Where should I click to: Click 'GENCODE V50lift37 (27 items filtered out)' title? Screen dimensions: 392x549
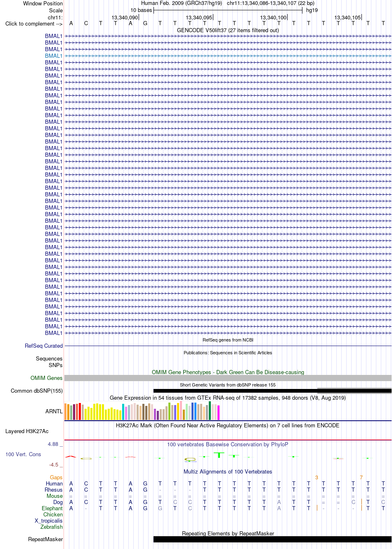(x=228, y=30)
